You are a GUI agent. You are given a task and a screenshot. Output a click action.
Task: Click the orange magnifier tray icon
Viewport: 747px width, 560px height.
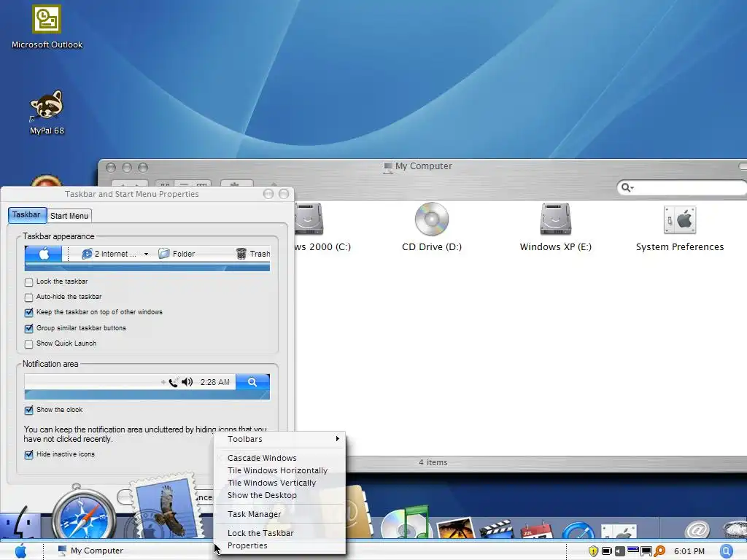tap(659, 551)
